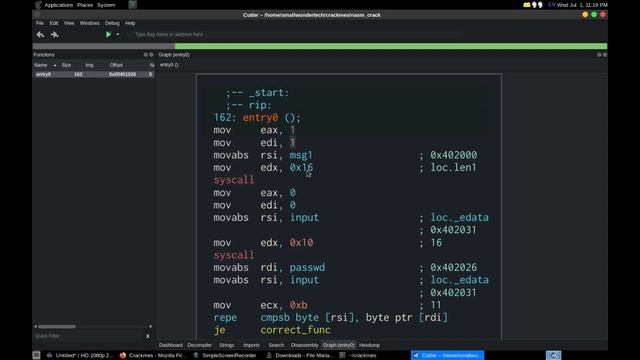Click the terminal launcher in top panel

(133, 5)
